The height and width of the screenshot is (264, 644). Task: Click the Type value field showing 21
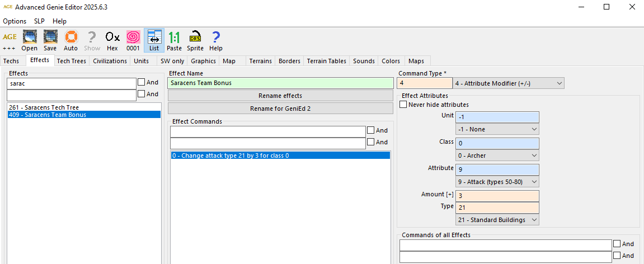497,208
